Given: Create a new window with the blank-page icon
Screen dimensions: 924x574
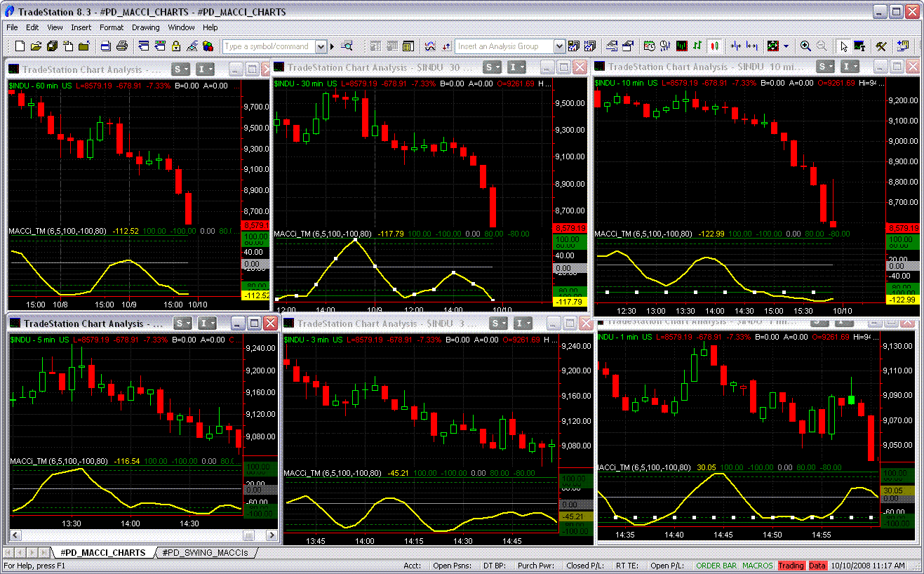Looking at the screenshot, I should [20, 46].
